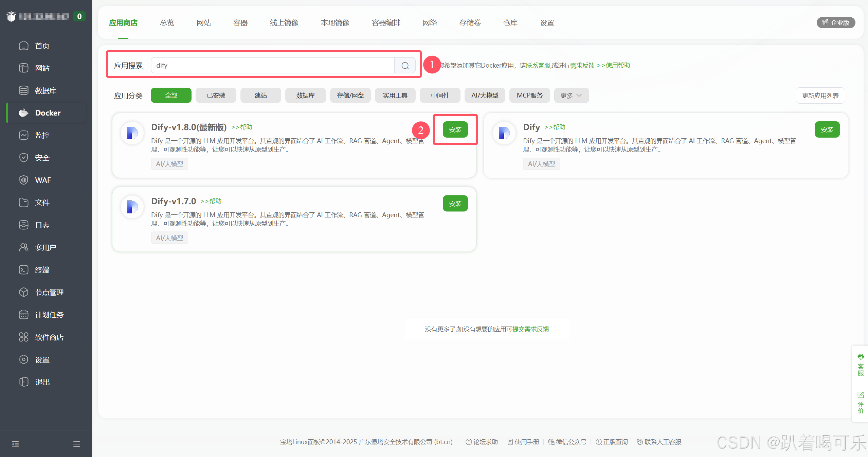Open the WAF sidebar icon
Viewport: 868px width, 457px height.
click(23, 180)
